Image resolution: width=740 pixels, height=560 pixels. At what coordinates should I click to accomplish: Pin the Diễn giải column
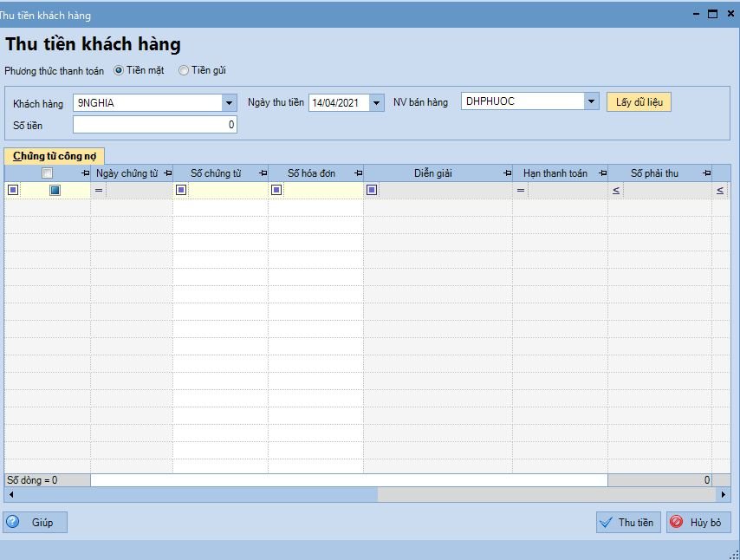click(x=507, y=173)
